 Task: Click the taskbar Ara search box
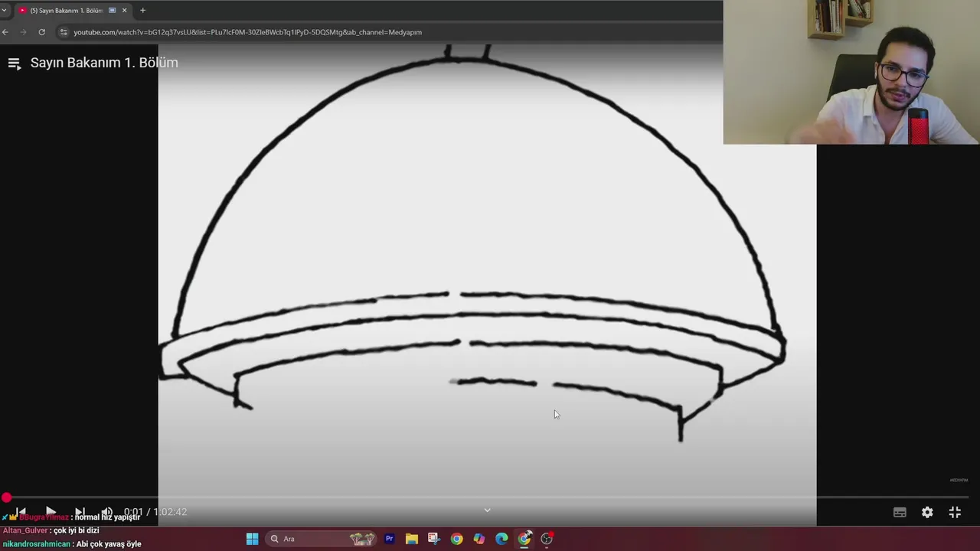[x=322, y=539]
